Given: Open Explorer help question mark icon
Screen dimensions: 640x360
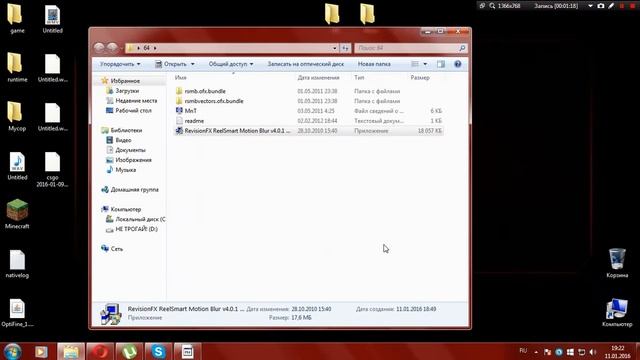Looking at the screenshot, I should pos(458,64).
